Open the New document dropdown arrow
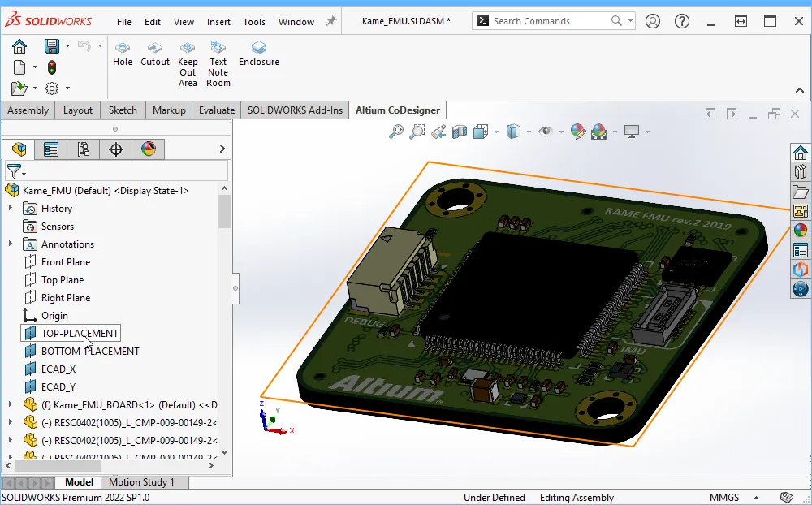 (35, 67)
